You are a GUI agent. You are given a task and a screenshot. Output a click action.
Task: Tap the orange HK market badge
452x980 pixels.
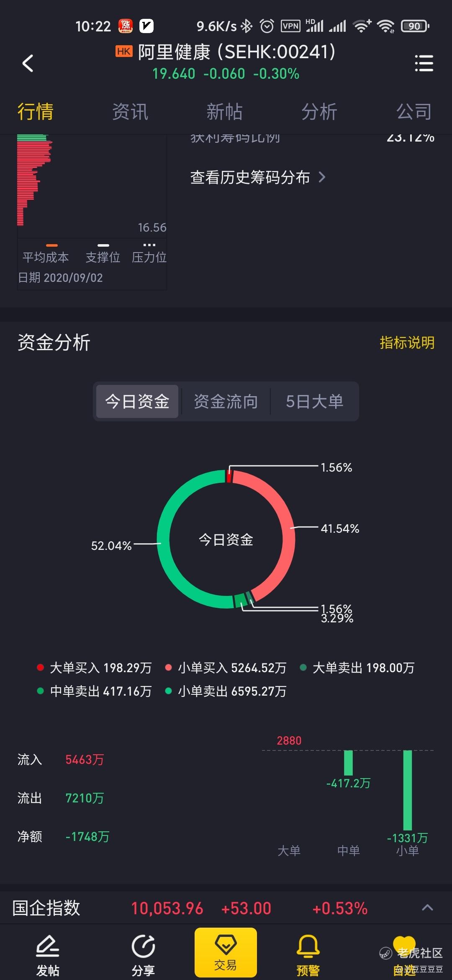(x=124, y=52)
